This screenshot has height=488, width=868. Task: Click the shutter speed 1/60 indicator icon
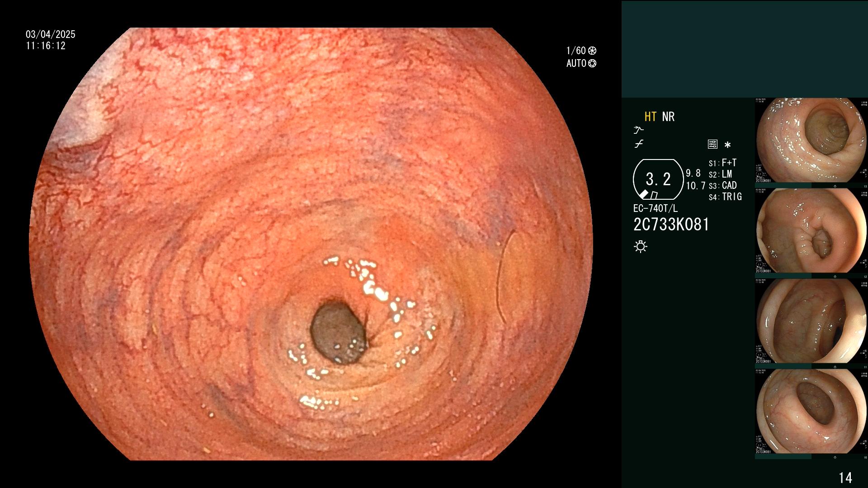coord(592,51)
